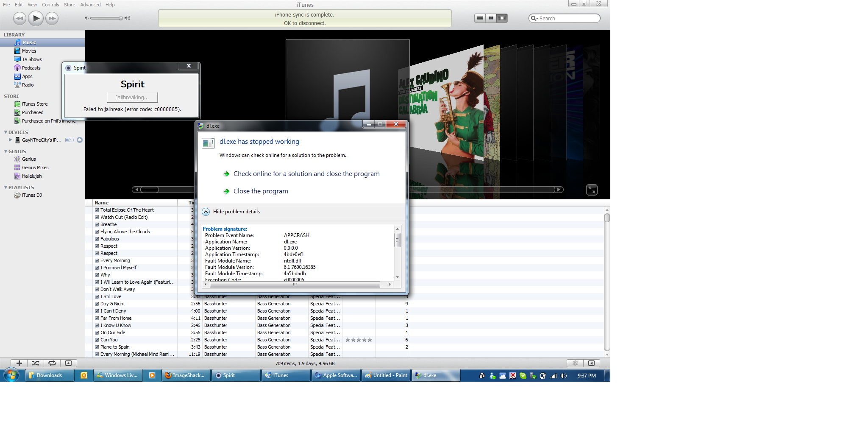This screenshot has width=868, height=433.
Task: Switch to Untitled - Paint in taskbar
Action: pos(386,375)
